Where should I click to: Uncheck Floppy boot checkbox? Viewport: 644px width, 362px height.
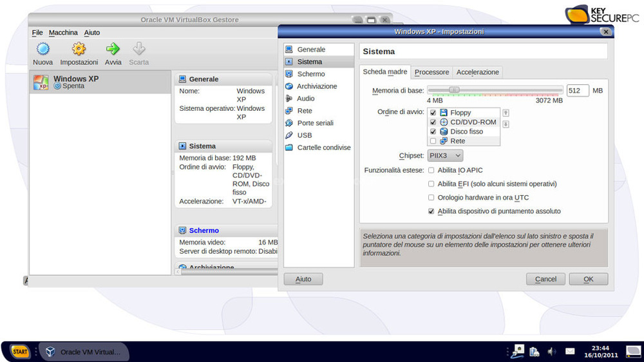[433, 113]
